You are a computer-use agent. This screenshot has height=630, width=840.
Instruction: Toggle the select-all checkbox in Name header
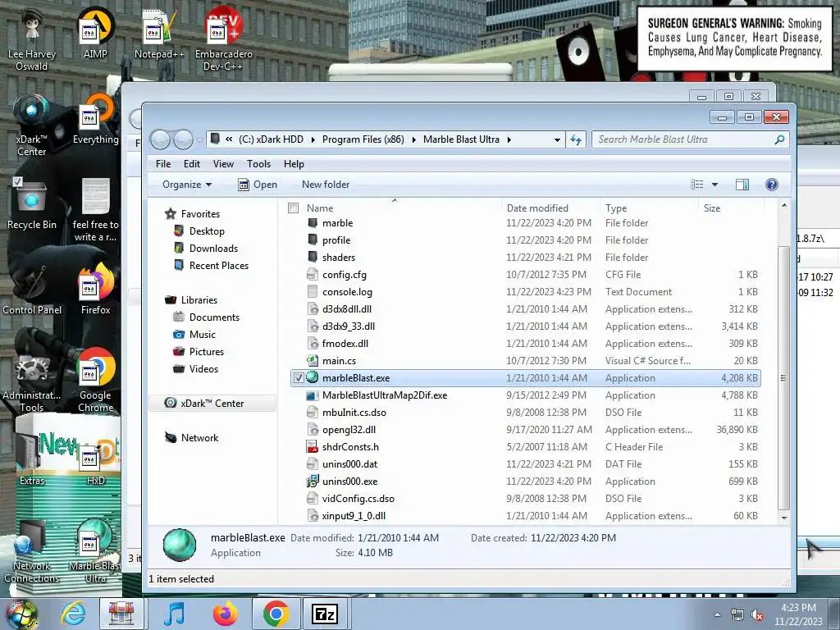(x=293, y=208)
